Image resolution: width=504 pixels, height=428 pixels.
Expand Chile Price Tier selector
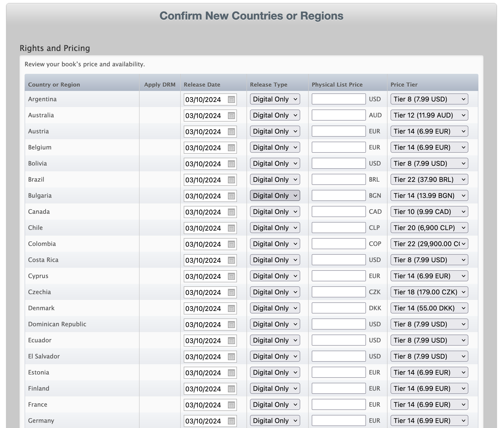(x=429, y=228)
